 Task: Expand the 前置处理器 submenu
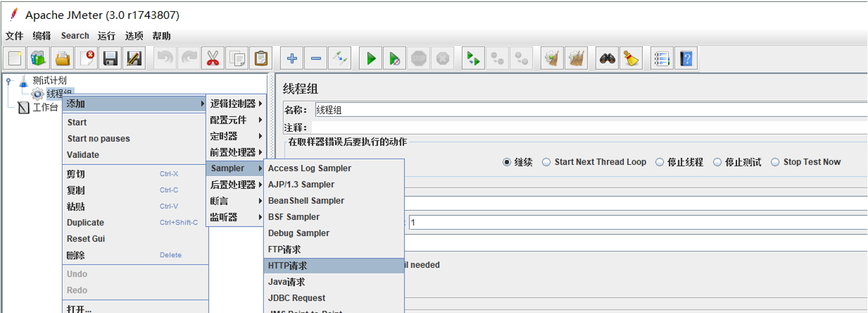pos(237,152)
